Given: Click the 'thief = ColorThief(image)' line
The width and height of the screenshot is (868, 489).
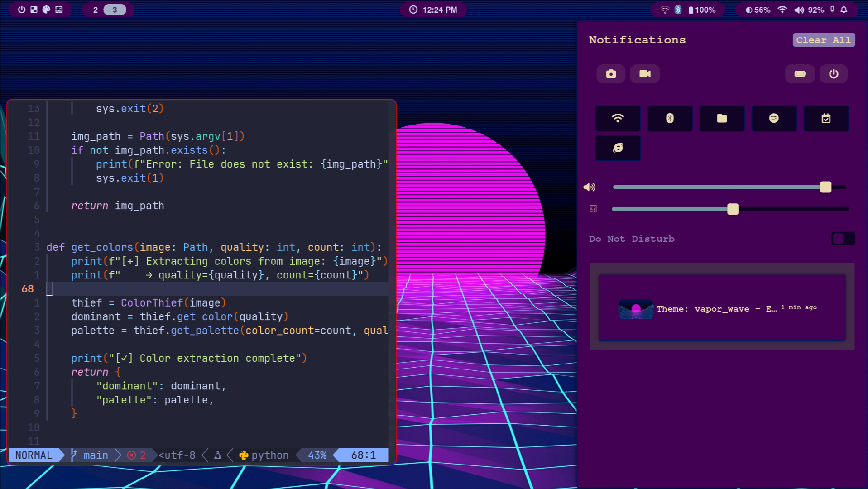Looking at the screenshot, I should (x=149, y=302).
